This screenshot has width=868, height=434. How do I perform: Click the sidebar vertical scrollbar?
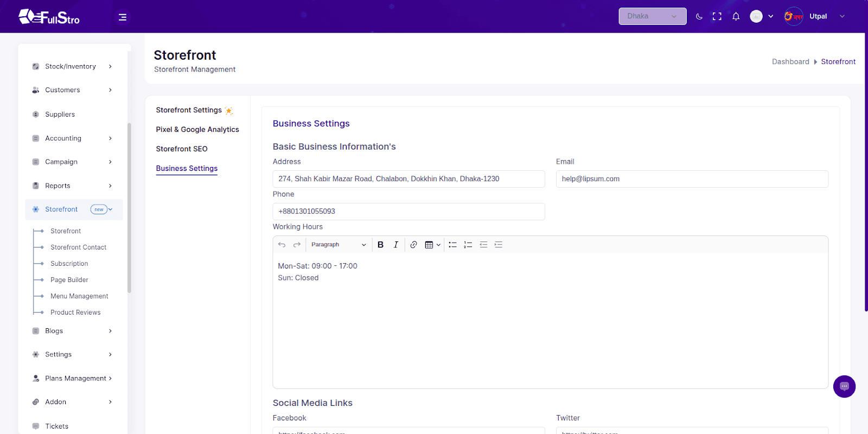(129, 208)
